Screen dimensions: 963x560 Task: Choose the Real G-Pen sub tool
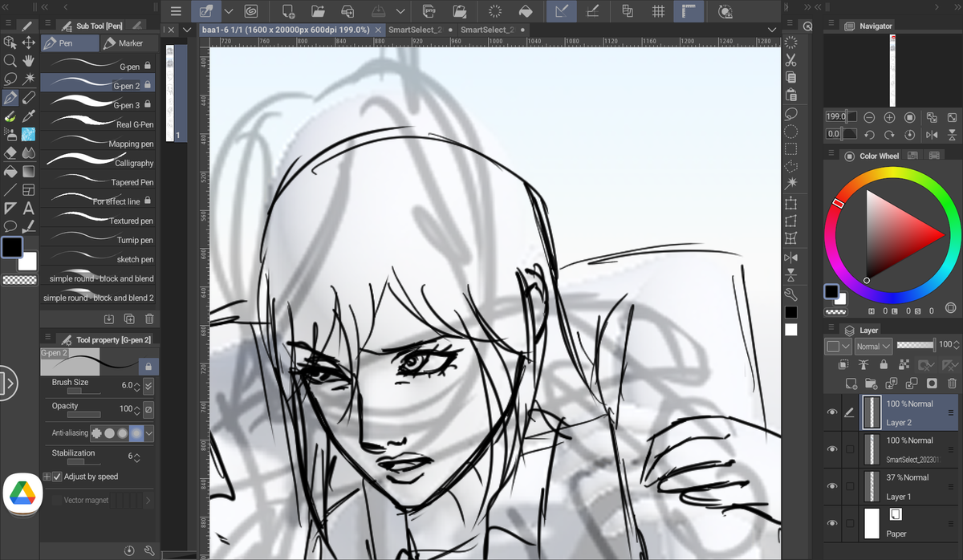coord(97,124)
